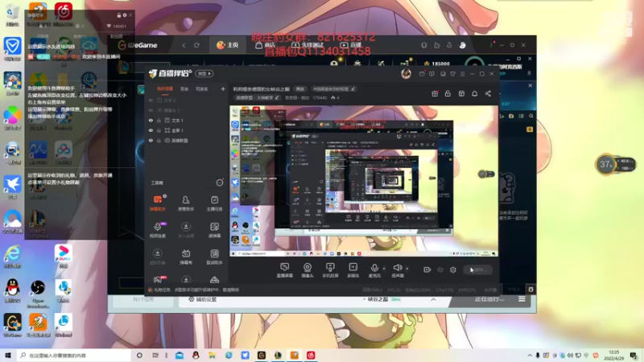Open the WeGame 直播 tab

[351, 45]
